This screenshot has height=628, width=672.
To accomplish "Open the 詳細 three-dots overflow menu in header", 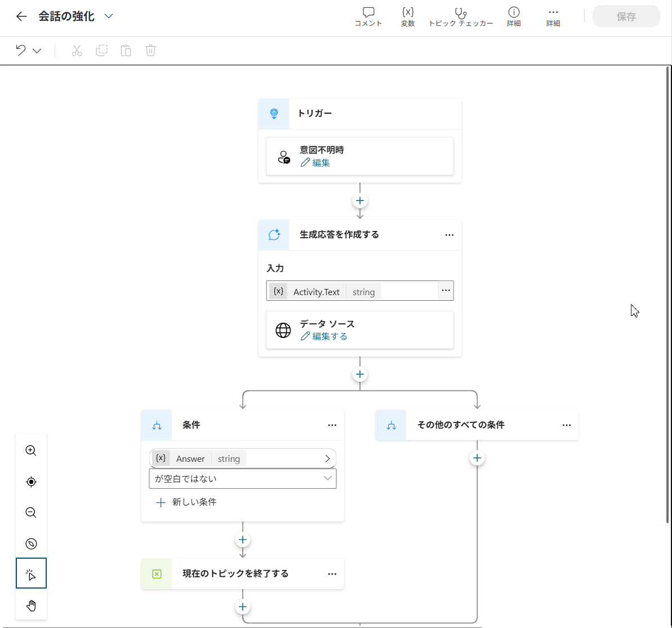I will coord(553,17).
